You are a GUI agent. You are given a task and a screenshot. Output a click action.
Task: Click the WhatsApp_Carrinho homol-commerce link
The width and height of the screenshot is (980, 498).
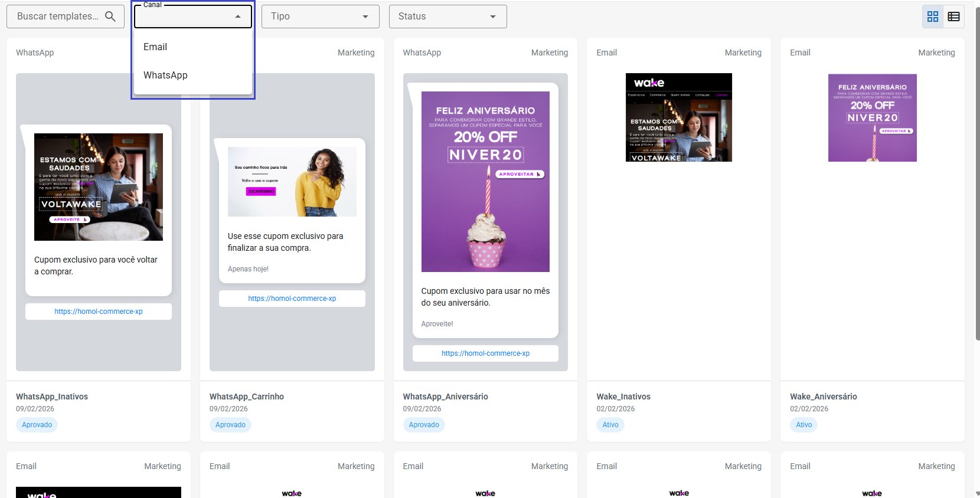click(292, 299)
